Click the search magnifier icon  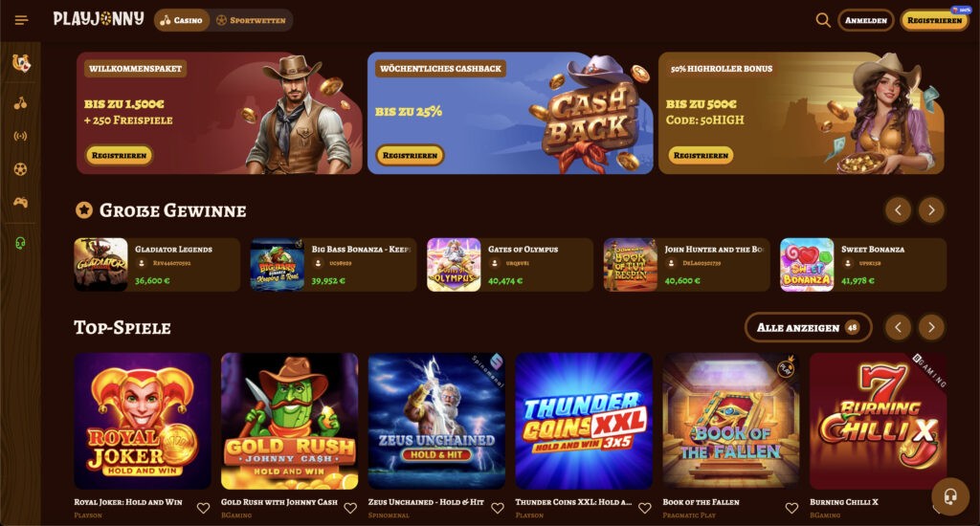823,20
